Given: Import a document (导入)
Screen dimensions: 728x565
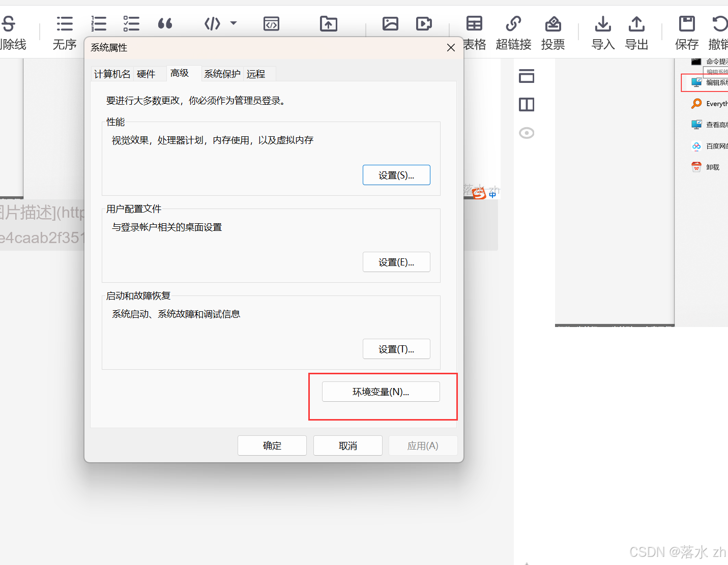Looking at the screenshot, I should click(x=603, y=33).
